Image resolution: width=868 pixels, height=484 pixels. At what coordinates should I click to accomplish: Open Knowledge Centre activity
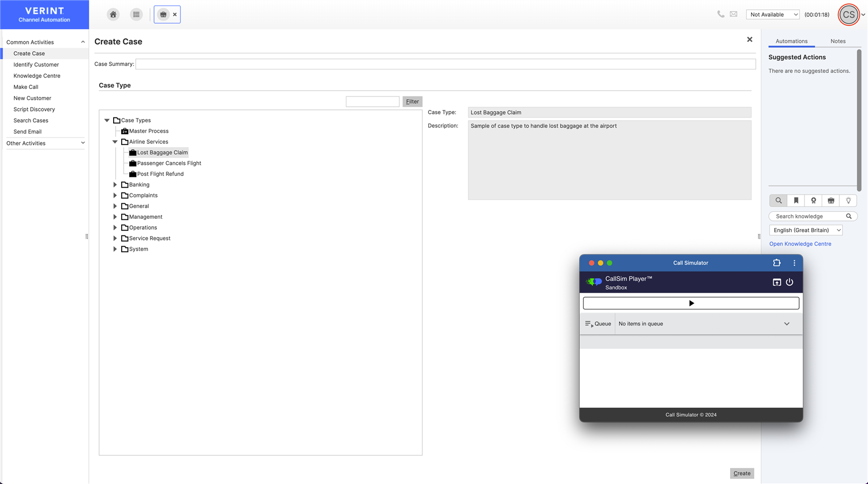[37, 76]
